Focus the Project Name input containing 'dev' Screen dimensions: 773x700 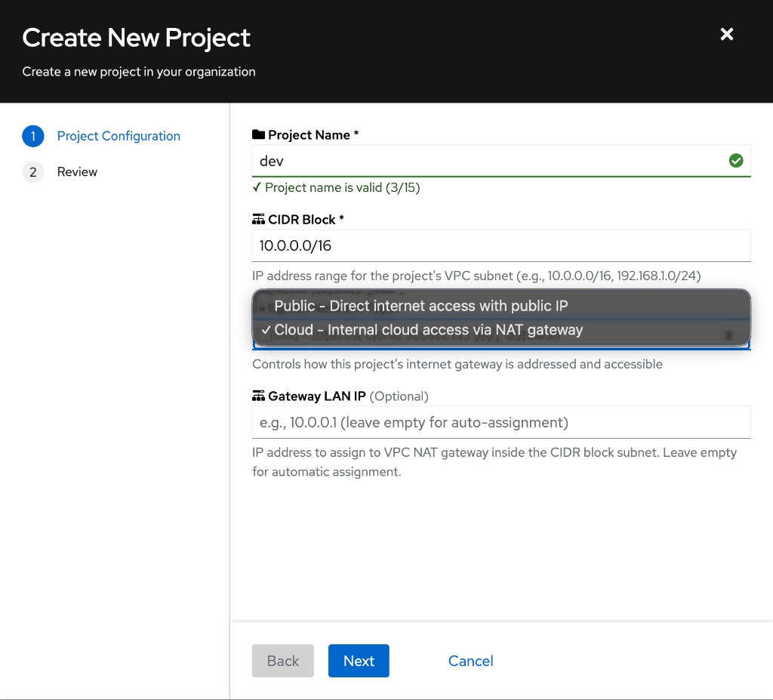click(x=500, y=160)
